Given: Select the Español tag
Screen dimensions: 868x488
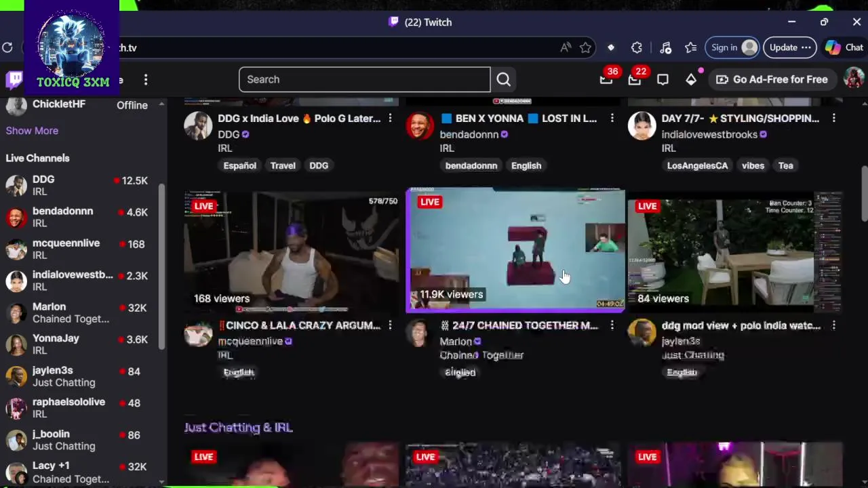Looking at the screenshot, I should pyautogui.click(x=240, y=165).
